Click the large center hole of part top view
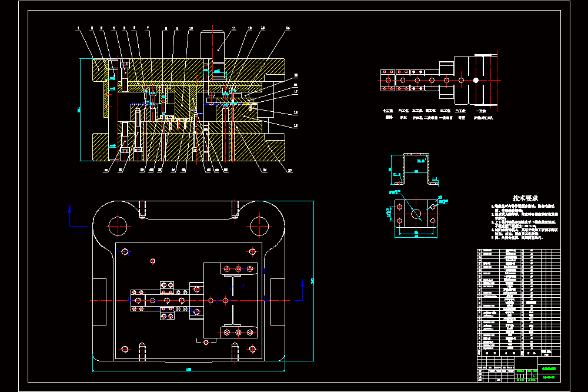The height and width of the screenshot is (392, 588). [x=416, y=214]
